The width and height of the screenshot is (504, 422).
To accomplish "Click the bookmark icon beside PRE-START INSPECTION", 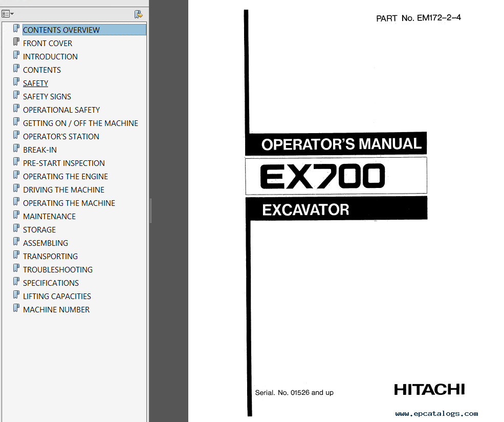I will tap(16, 162).
